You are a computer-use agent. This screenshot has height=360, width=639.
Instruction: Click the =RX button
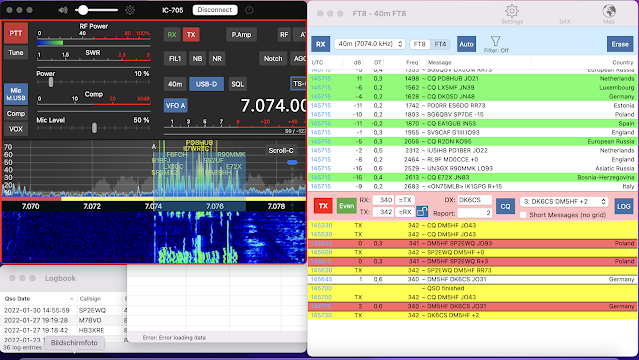pyautogui.click(x=404, y=212)
